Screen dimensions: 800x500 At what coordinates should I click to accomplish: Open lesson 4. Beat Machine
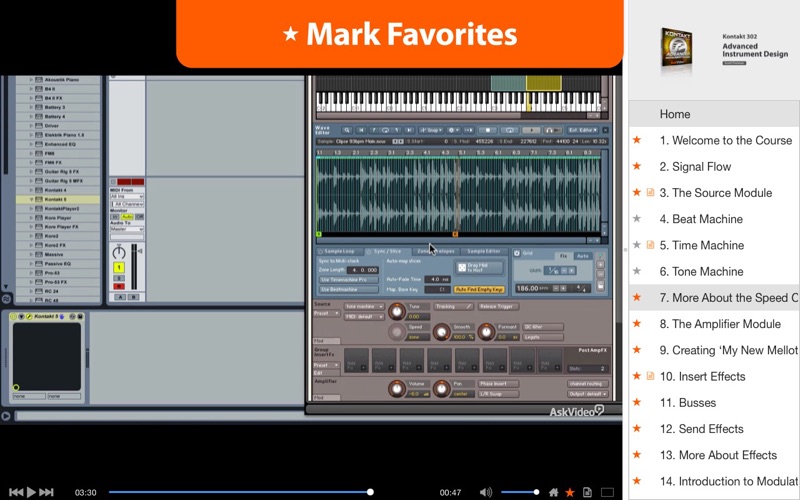pos(714,219)
